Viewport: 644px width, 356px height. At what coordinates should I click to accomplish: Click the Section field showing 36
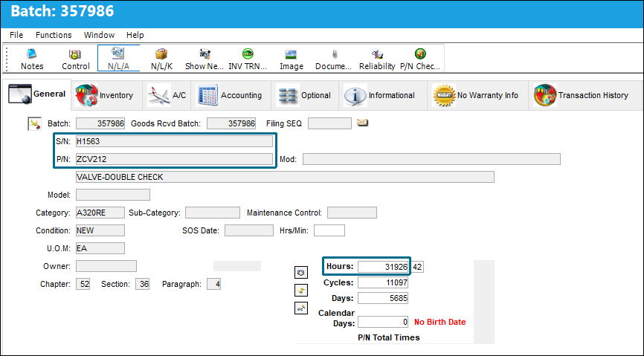click(x=143, y=284)
